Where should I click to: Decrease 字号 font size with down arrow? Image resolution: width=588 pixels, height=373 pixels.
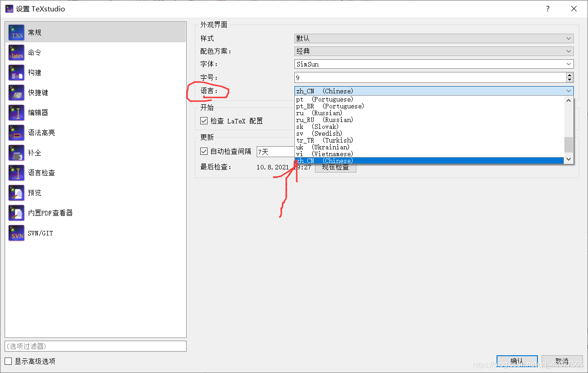pyautogui.click(x=569, y=80)
